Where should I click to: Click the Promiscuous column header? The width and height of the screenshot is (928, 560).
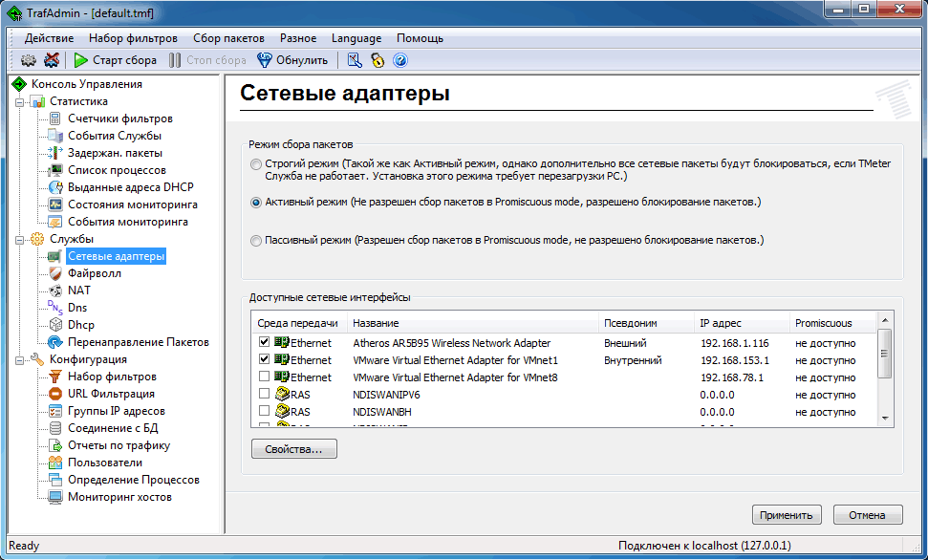point(832,323)
